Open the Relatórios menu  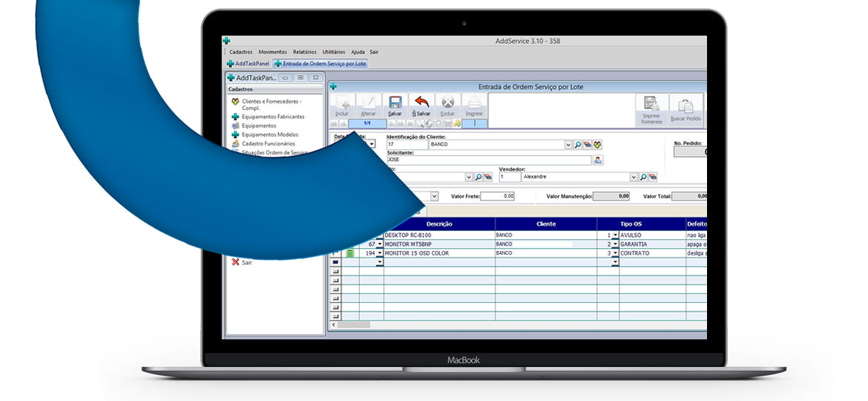click(305, 52)
